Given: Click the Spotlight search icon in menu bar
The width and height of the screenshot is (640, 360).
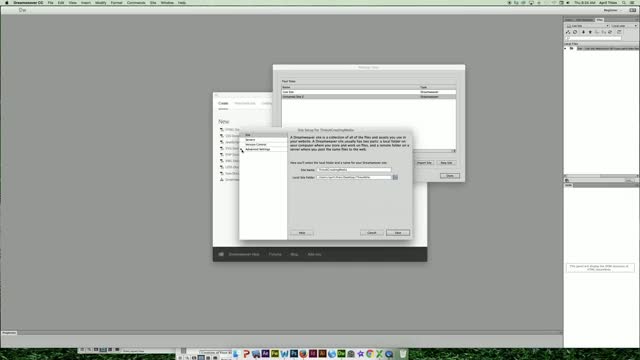Looking at the screenshot, I should tap(624, 2).
